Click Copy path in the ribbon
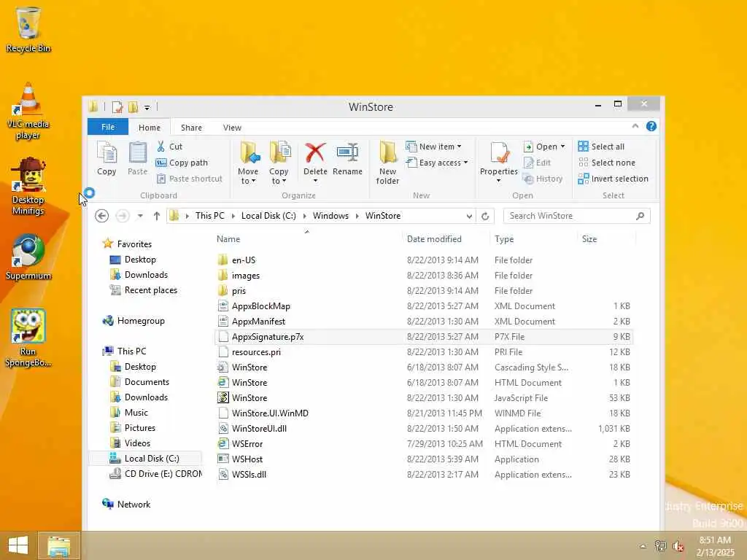 click(x=182, y=163)
